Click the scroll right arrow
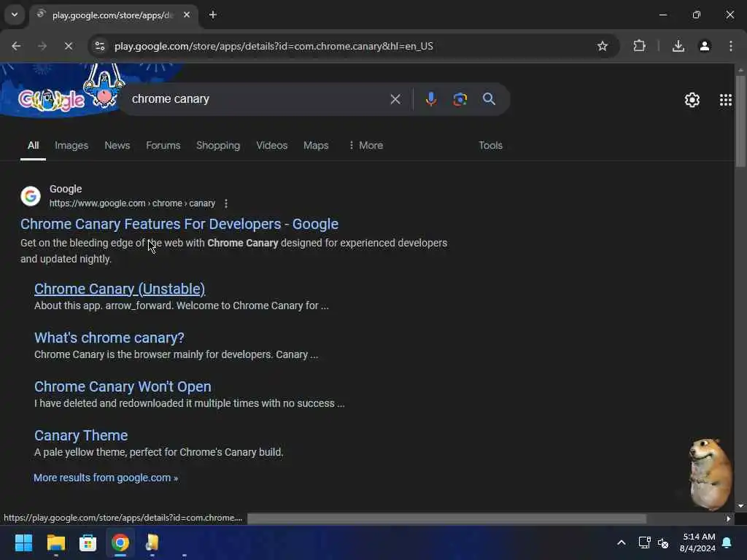 728,518
